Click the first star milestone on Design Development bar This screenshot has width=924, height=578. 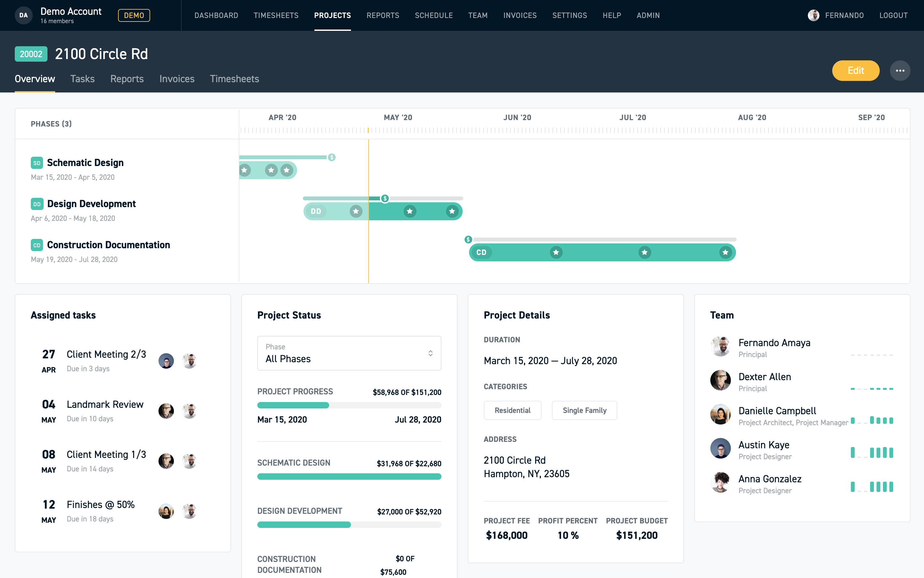(356, 211)
